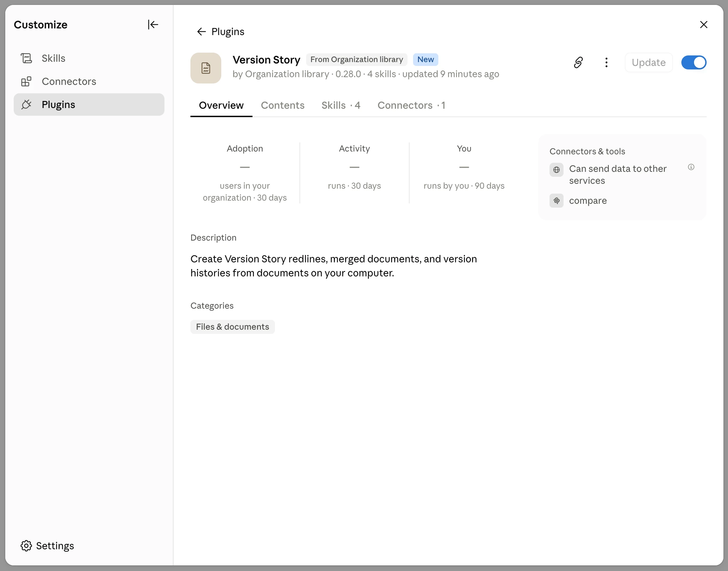The image size is (728, 571).
Task: Click the New badge
Action: click(425, 60)
